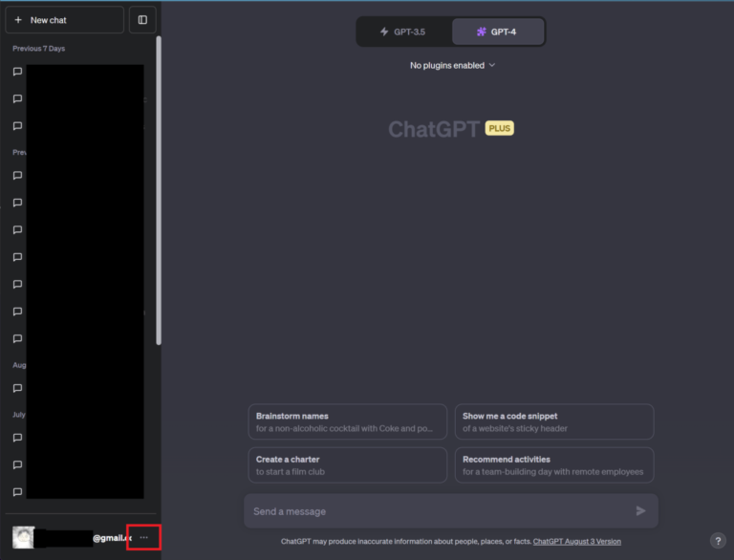Open the three-dot menu beside account email
Screen dimensions: 734x560
[x=143, y=538]
